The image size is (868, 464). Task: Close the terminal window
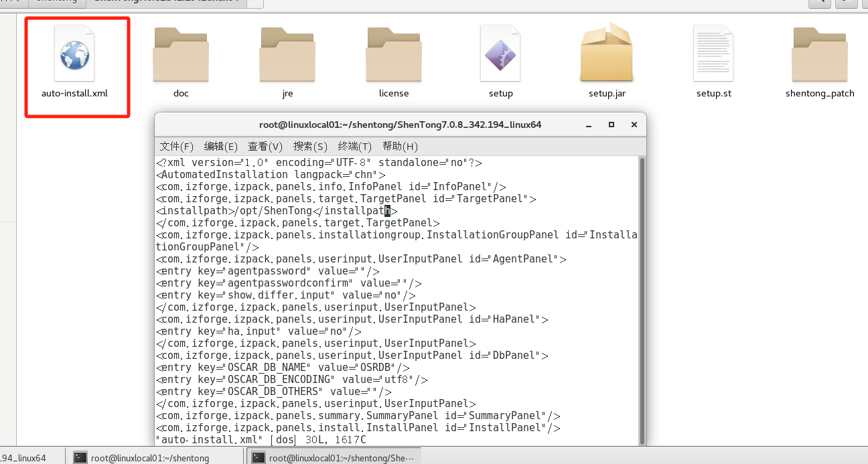pyautogui.click(x=634, y=125)
